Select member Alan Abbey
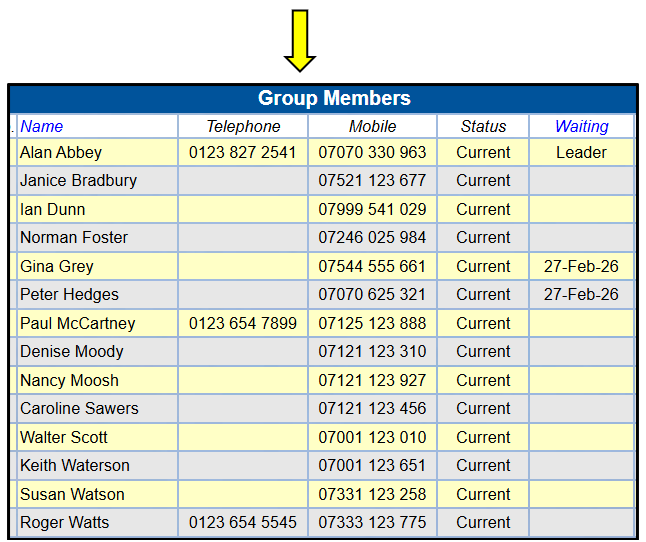The height and width of the screenshot is (542, 646). click(x=61, y=152)
